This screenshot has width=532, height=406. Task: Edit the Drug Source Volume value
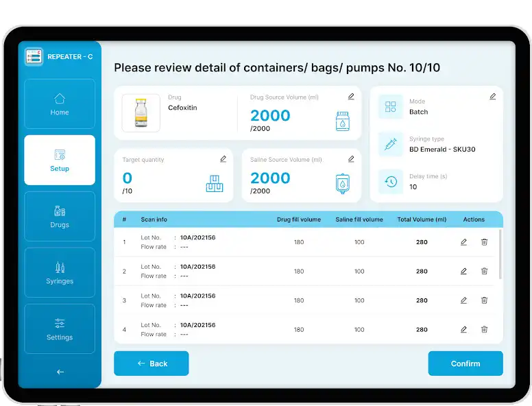(x=351, y=97)
